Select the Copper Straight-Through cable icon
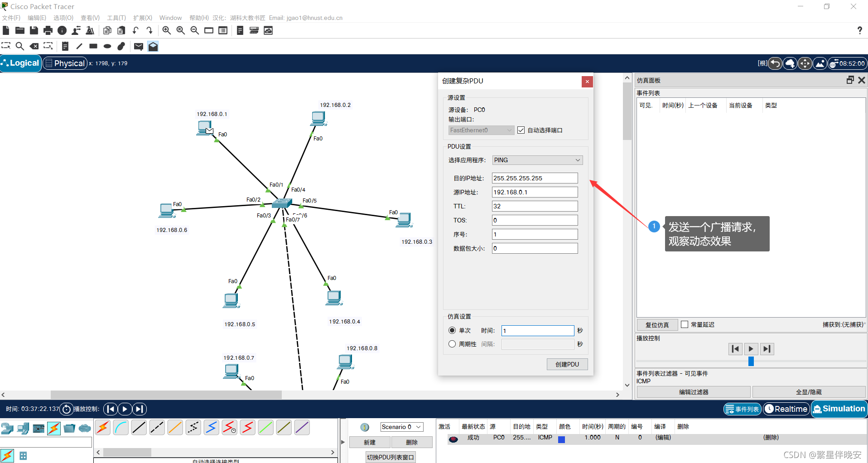 coord(139,428)
